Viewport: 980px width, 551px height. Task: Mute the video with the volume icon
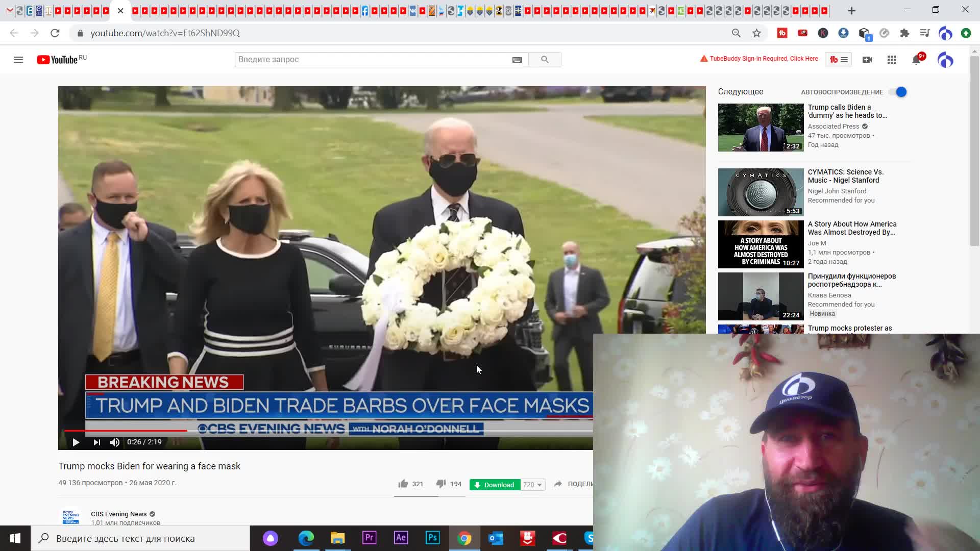115,442
